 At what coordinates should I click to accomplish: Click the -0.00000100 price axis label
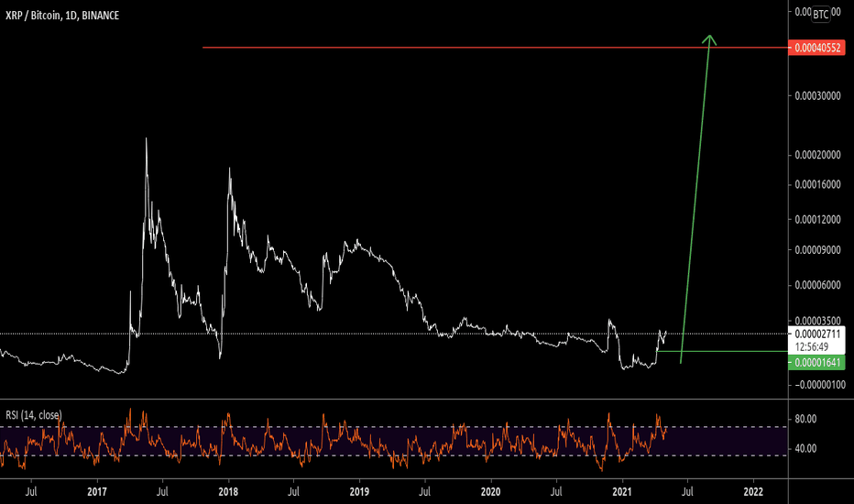click(820, 385)
